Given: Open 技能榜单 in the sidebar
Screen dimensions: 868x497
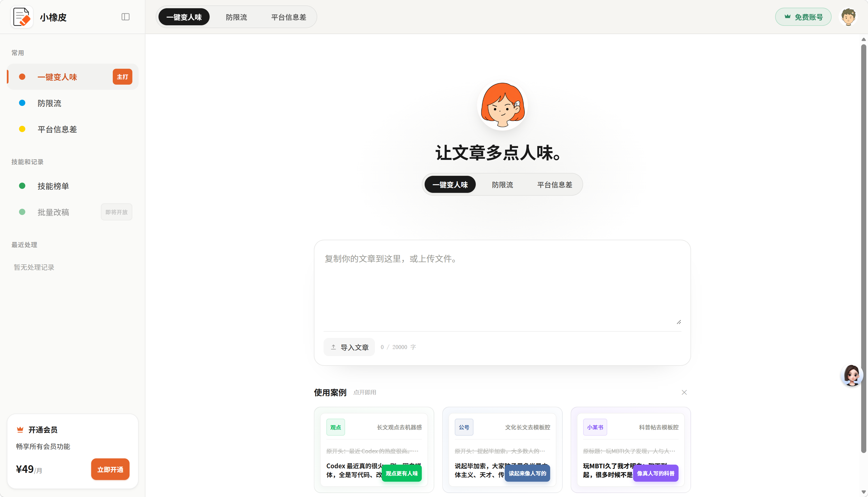Looking at the screenshot, I should 73,186.
